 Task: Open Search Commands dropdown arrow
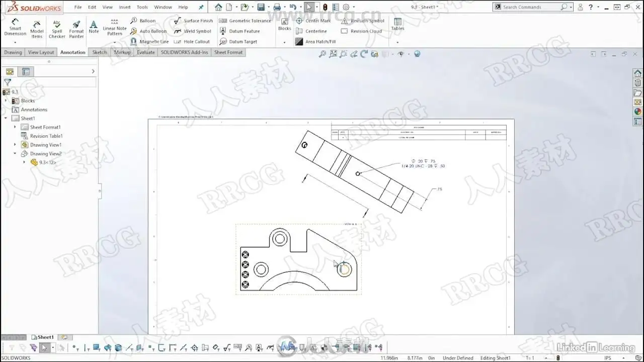point(572,7)
